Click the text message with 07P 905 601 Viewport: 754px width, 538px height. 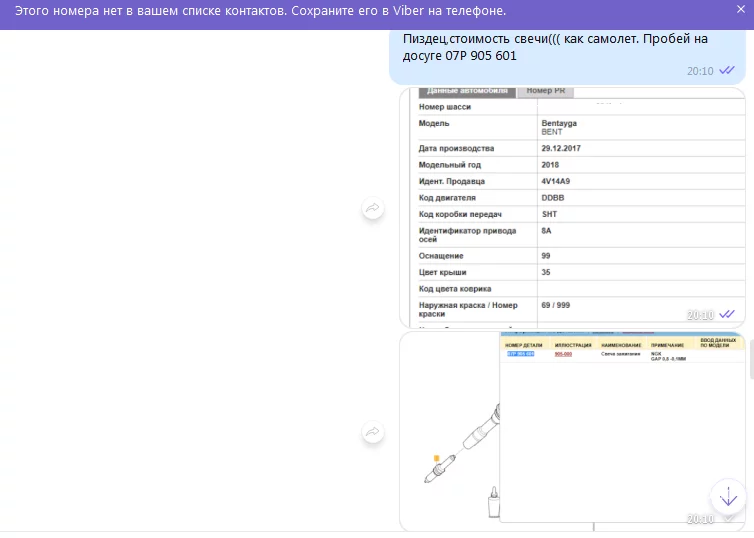pyautogui.click(x=567, y=56)
